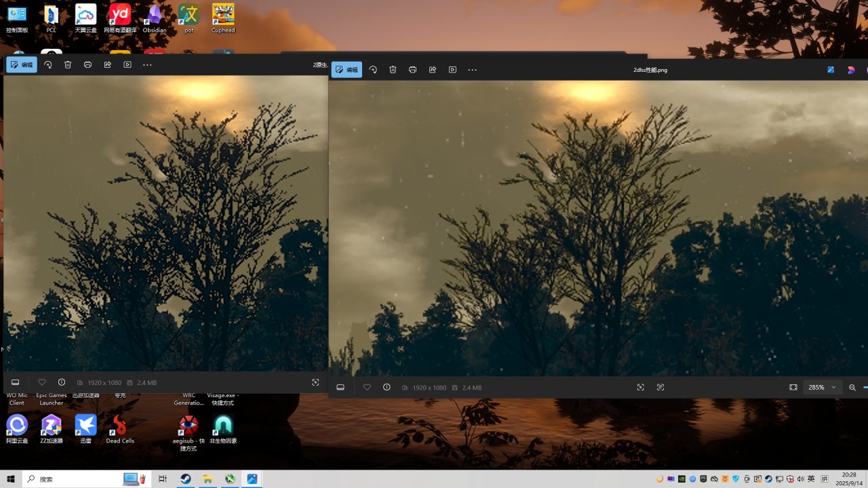Click the 2dlss性能.png file name title
Image resolution: width=868 pixels, height=488 pixels.
650,70
